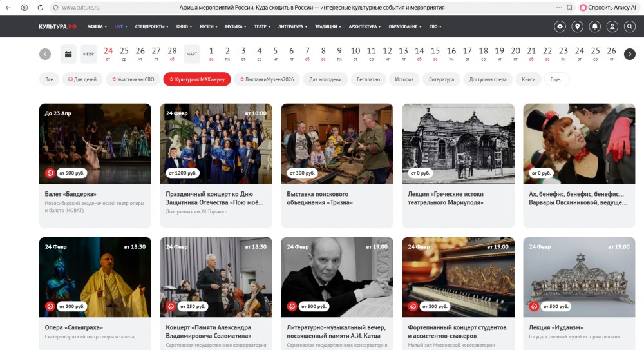Open the calendar date picker icon

coord(68,54)
